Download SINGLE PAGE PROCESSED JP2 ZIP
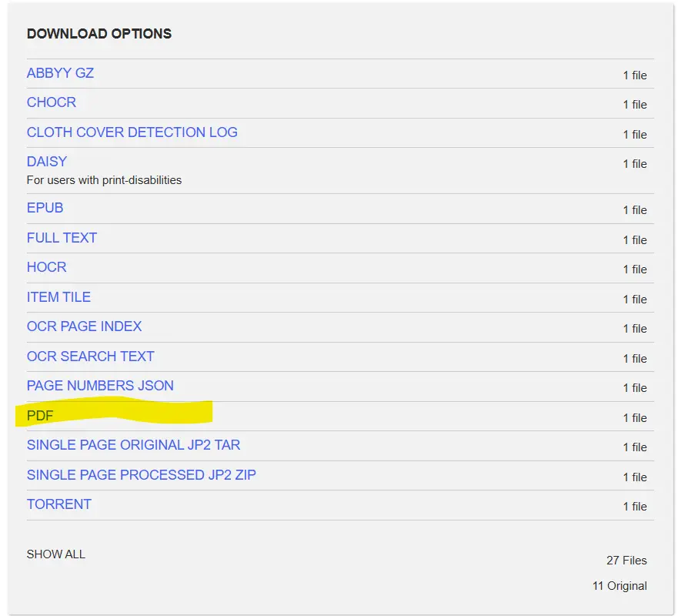This screenshot has height=616, width=678. point(141,475)
